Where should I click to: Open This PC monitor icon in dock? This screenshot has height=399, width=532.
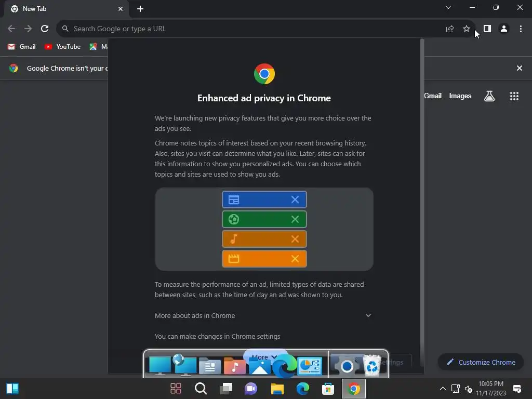160,366
